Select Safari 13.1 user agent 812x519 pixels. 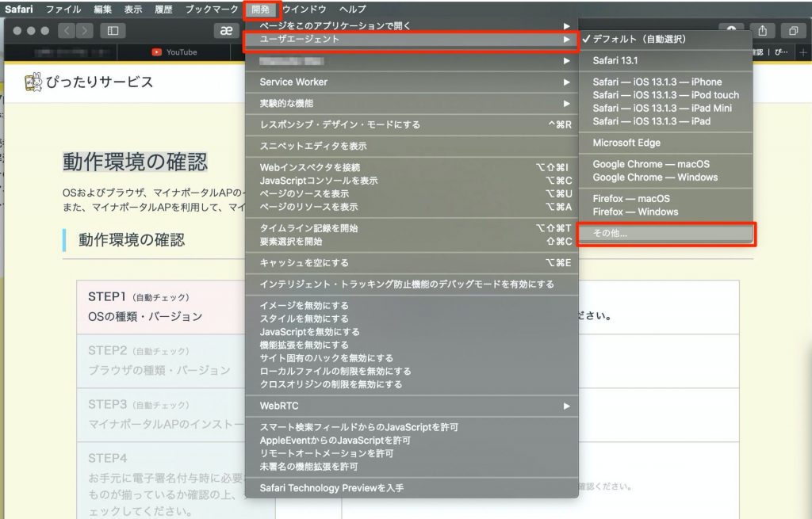[x=665, y=60]
